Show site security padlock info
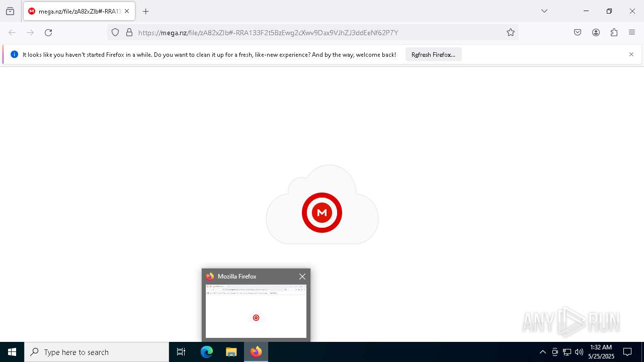The height and width of the screenshot is (362, 644). (129, 33)
